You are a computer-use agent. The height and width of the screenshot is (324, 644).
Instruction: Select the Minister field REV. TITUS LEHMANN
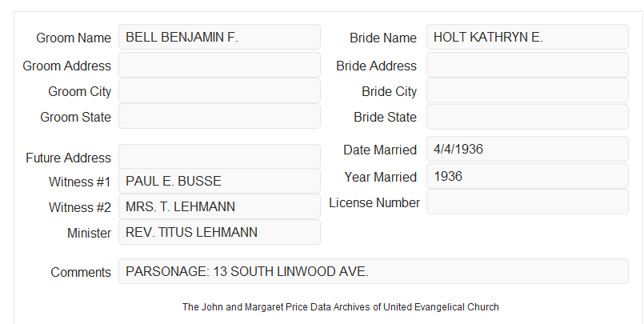click(219, 232)
